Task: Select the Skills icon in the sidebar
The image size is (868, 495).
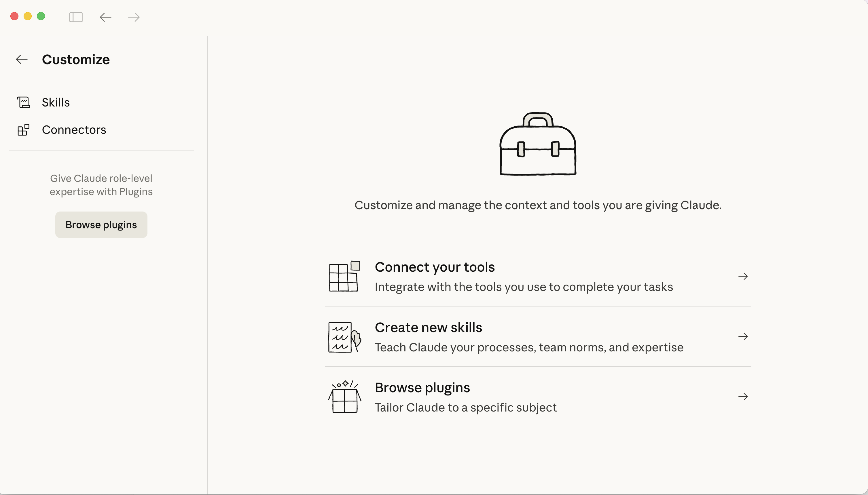Action: pos(23,102)
